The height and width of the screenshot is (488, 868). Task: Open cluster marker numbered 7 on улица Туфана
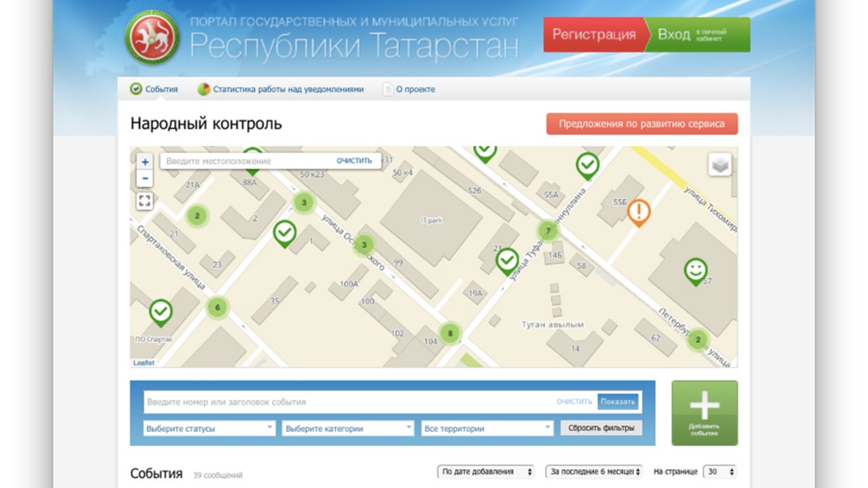548,230
